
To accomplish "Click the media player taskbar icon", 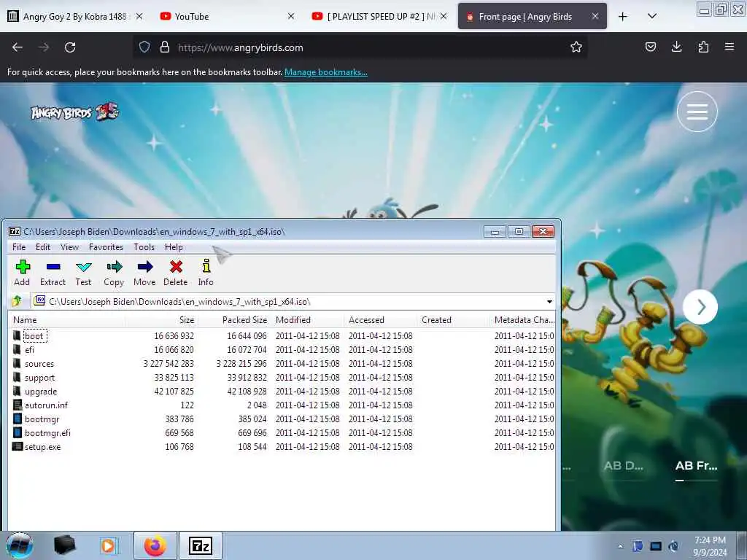I will click(108, 545).
